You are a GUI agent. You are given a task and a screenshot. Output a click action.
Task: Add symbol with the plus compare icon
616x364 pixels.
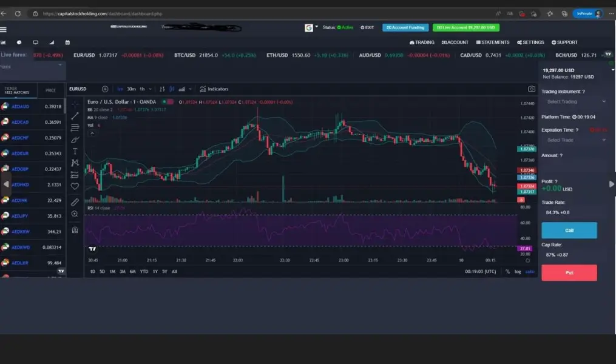click(105, 89)
